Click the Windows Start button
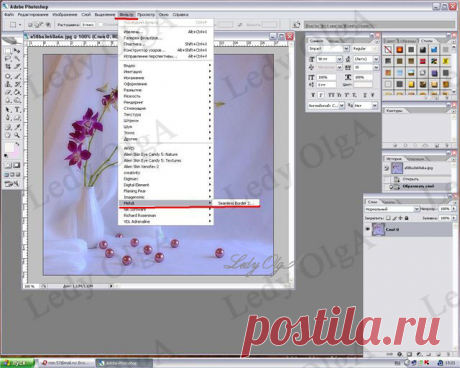Viewport: 460px width, 368px height. (x=17, y=363)
